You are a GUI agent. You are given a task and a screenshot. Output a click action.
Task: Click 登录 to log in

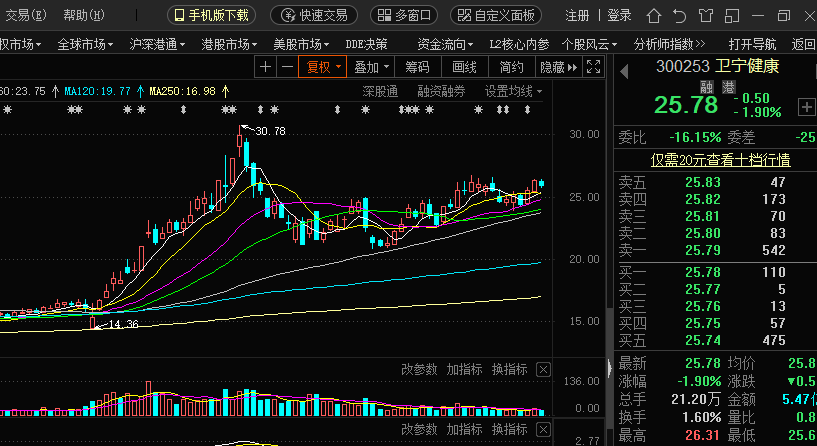coord(619,16)
